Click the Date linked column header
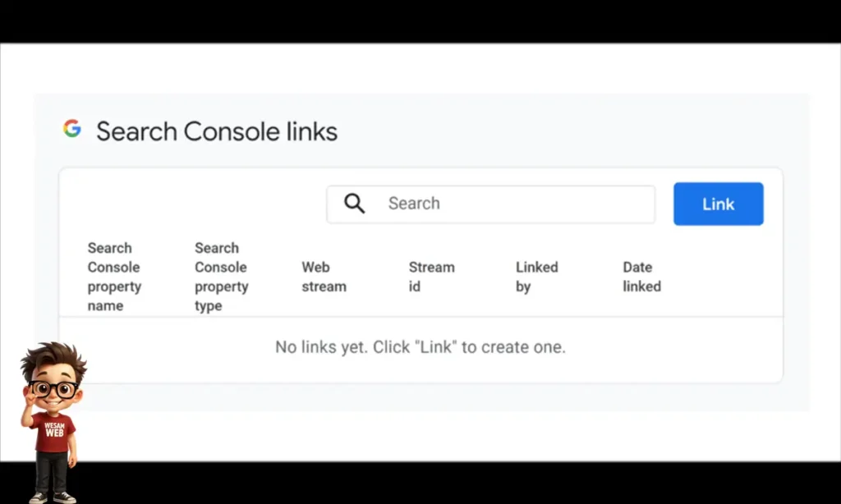The height and width of the screenshot is (504, 841). (641, 277)
